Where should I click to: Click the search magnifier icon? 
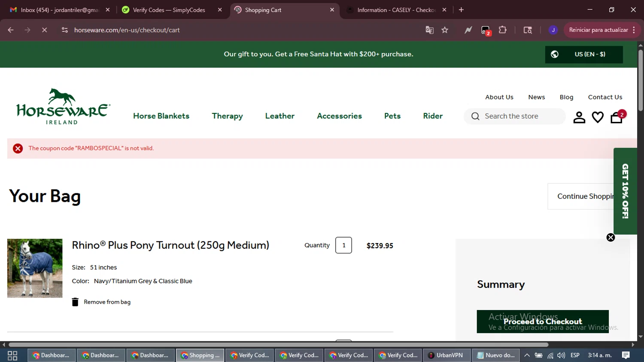click(x=475, y=116)
